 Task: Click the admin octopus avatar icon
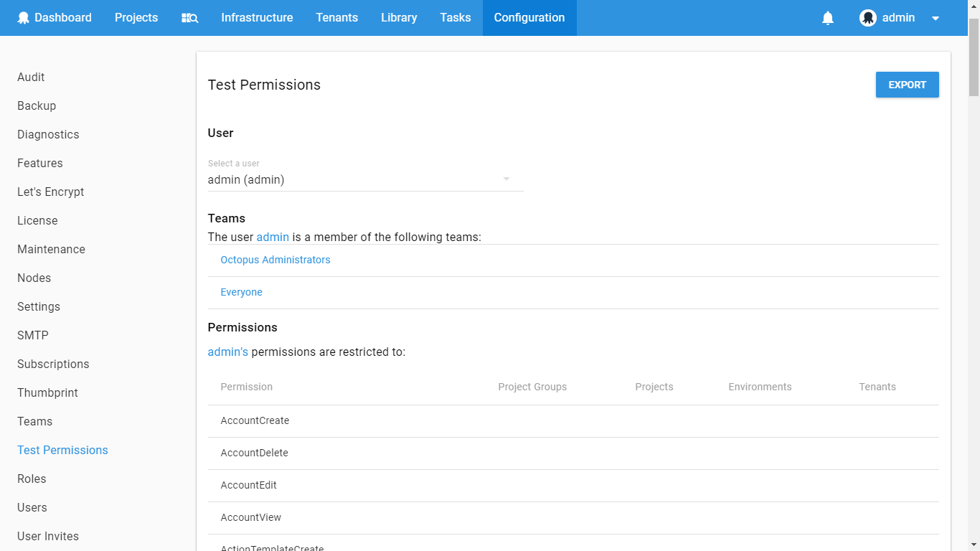[867, 17]
